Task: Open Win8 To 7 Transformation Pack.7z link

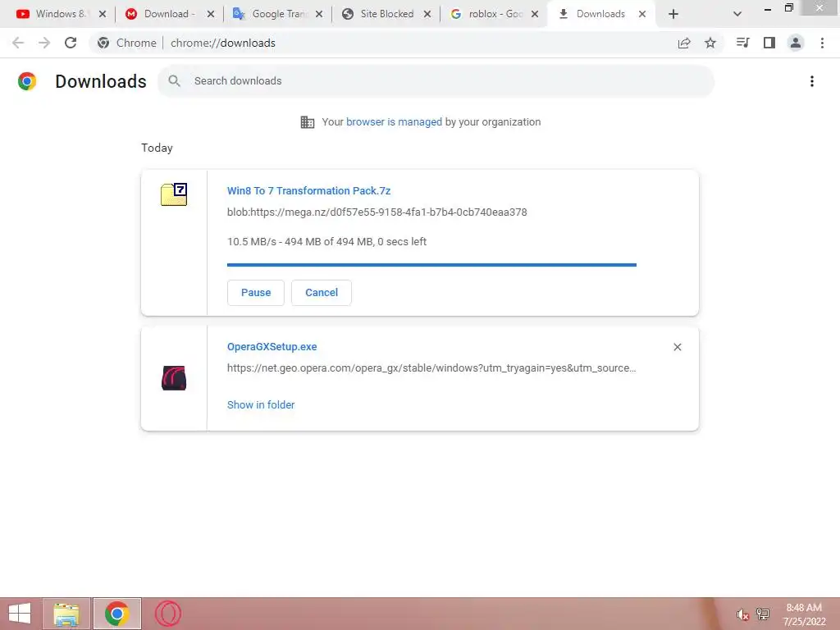Action: [x=308, y=190]
